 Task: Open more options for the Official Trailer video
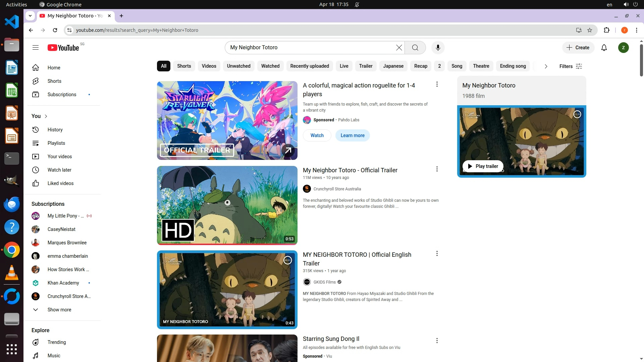[x=437, y=169]
